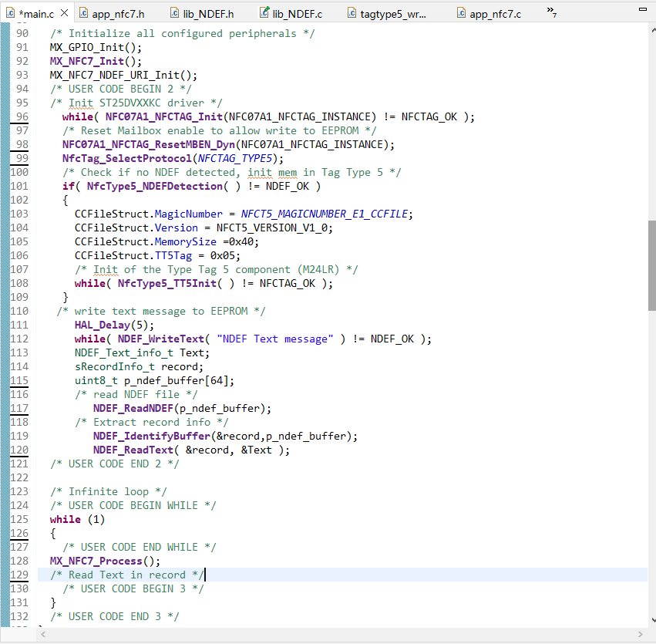Screen dimensions: 656x644
Task: Click on MX_NFC7_Process call
Action: (96, 561)
